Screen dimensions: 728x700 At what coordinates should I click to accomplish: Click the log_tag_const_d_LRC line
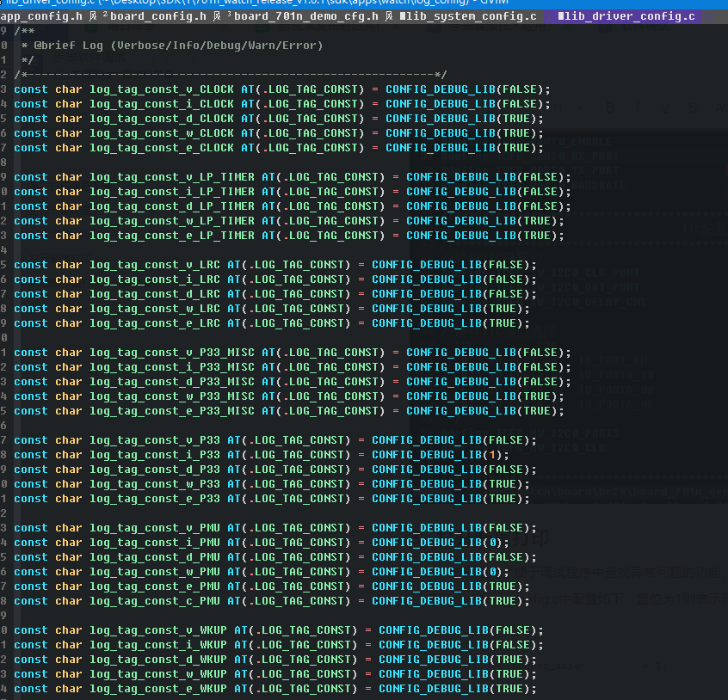pyautogui.click(x=275, y=294)
